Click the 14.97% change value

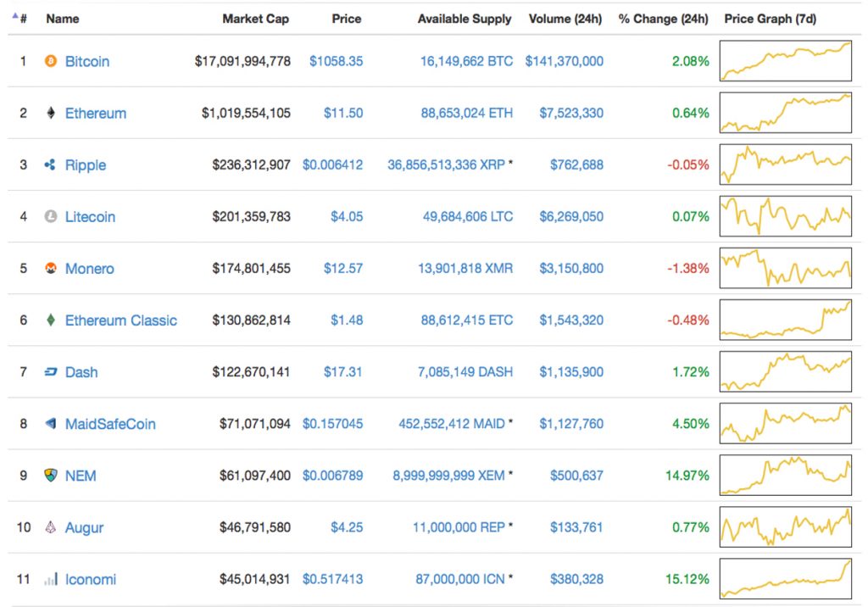(x=687, y=476)
